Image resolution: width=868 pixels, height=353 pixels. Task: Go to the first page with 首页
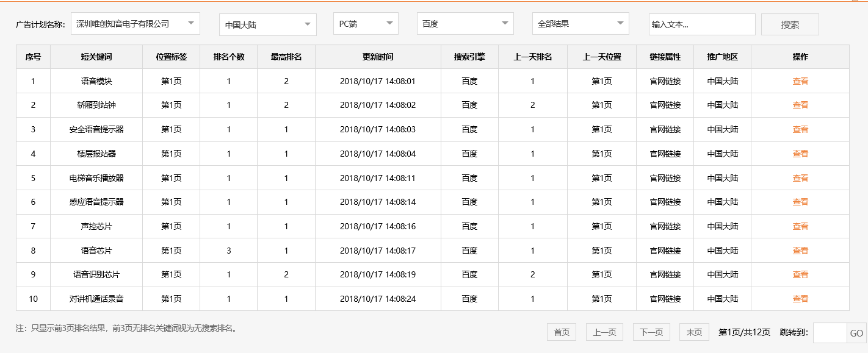click(561, 332)
